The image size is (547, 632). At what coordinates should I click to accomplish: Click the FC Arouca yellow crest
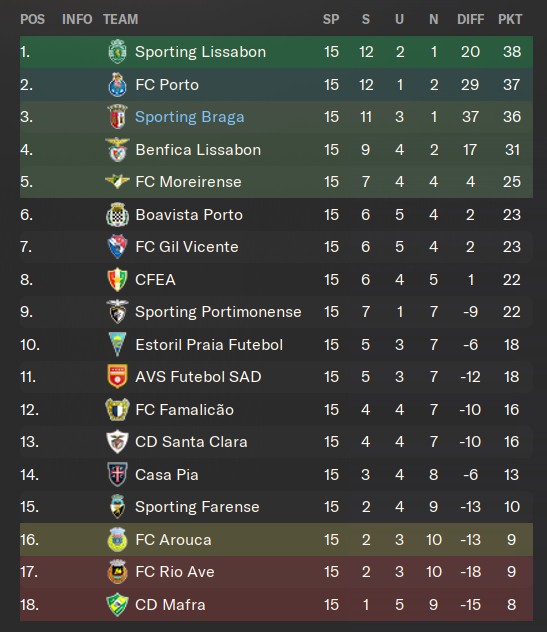point(117,539)
